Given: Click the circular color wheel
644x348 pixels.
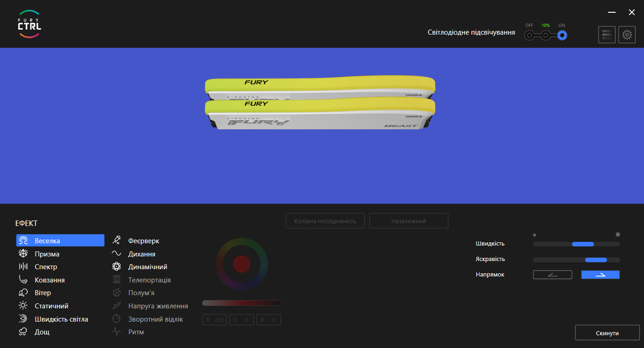Looking at the screenshot, I should 242,264.
